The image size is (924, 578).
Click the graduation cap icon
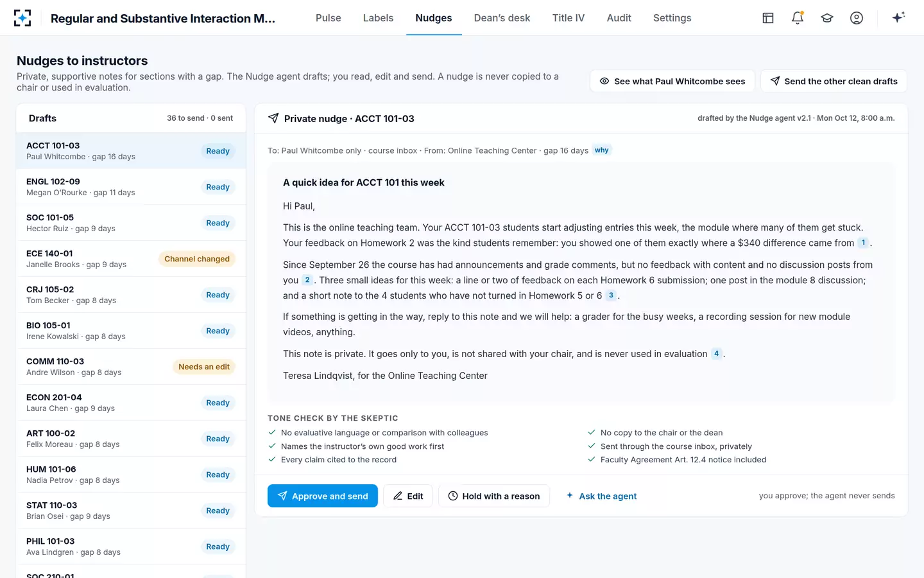(827, 18)
